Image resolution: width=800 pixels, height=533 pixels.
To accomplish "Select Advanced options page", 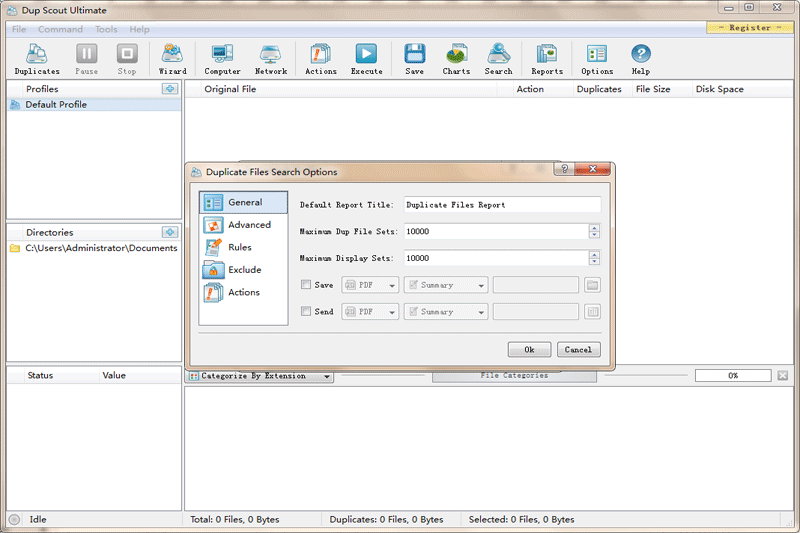I will point(243,225).
